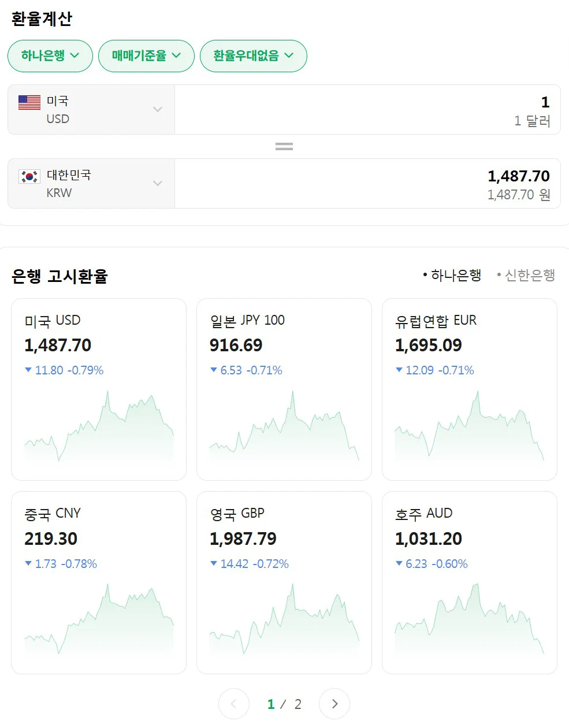Image resolution: width=569 pixels, height=728 pixels.
Task: Expand the KRW currency selector chevron
Action: (x=158, y=183)
